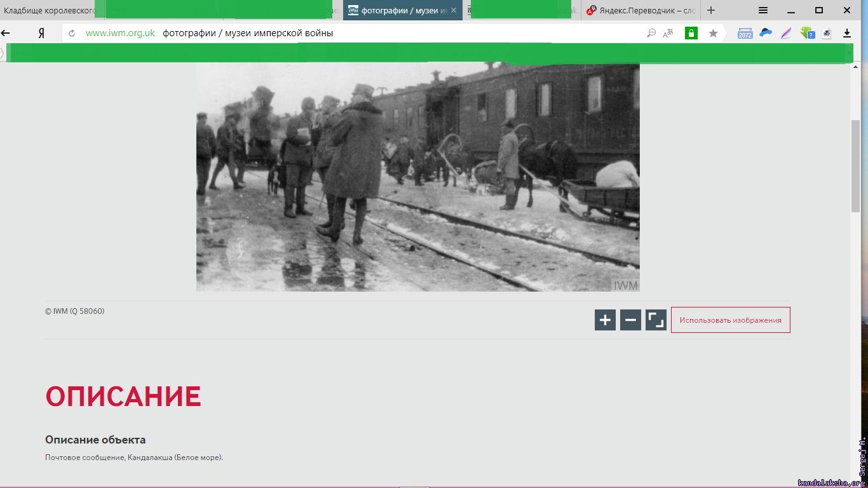This screenshot has width=868, height=488.
Task: Zoom into the photo with plus button
Action: (x=605, y=320)
